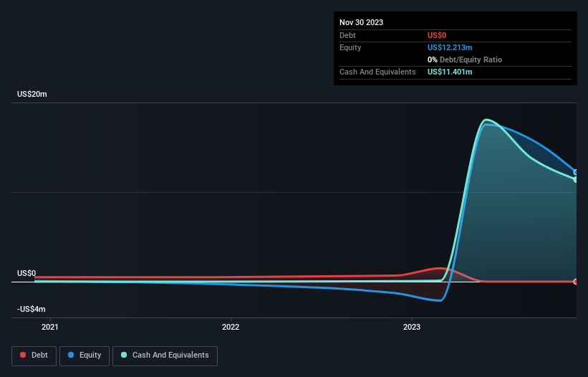
Task: Click the 2023 x-axis label
Action: (412, 327)
